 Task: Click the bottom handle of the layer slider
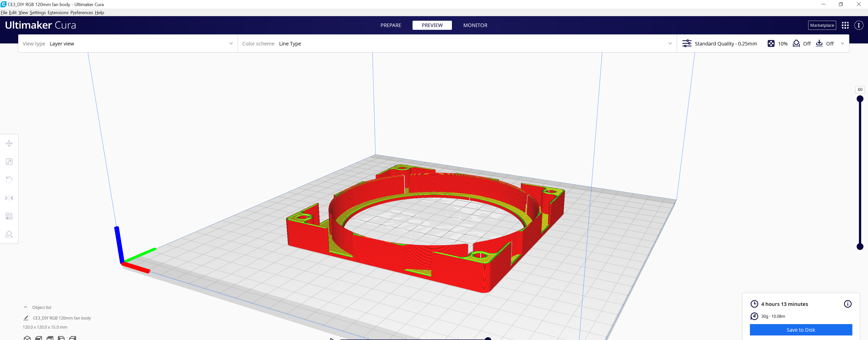860,247
